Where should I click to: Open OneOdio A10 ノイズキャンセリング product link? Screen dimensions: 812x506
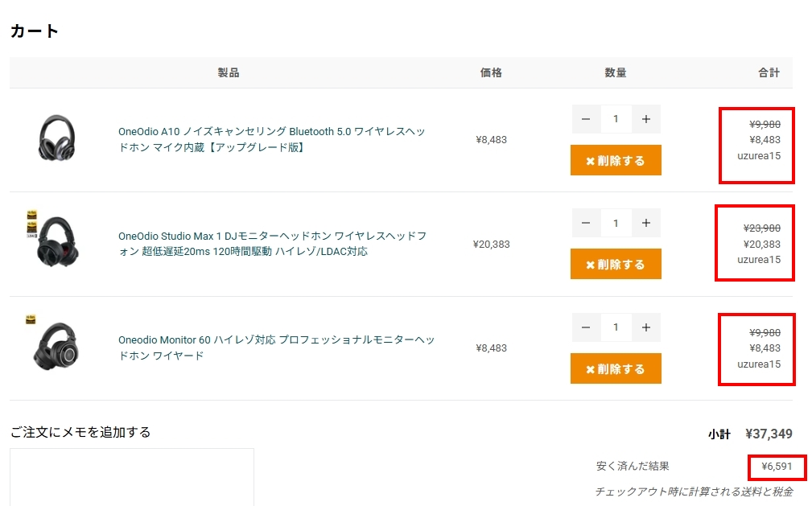tap(272, 139)
